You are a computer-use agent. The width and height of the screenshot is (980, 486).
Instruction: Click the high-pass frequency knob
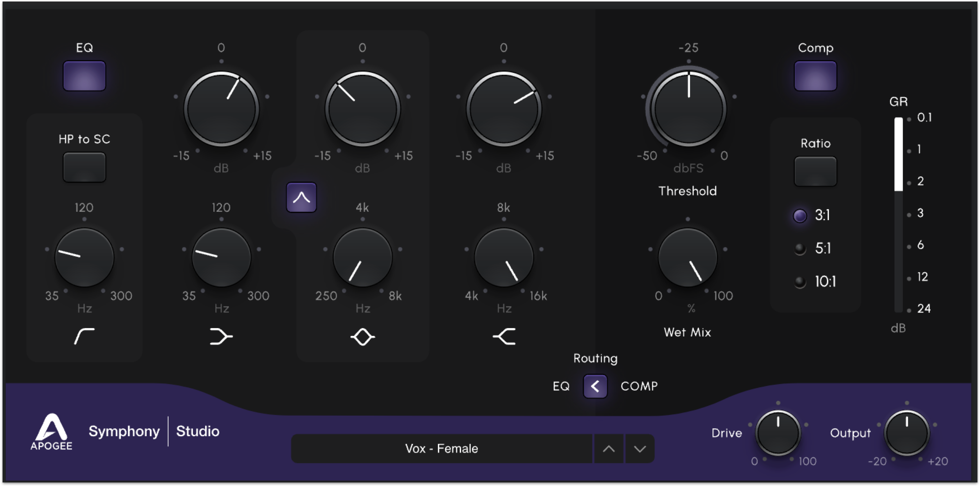[84, 258]
